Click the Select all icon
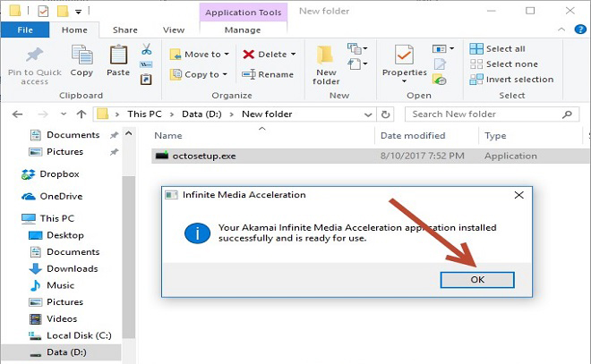The height and width of the screenshot is (364, 591). (476, 48)
